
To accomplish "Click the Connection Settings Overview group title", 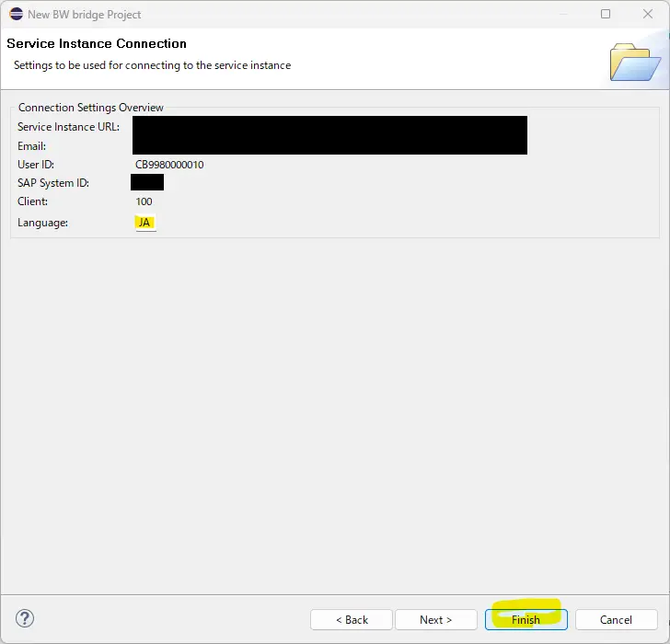I will [90, 108].
